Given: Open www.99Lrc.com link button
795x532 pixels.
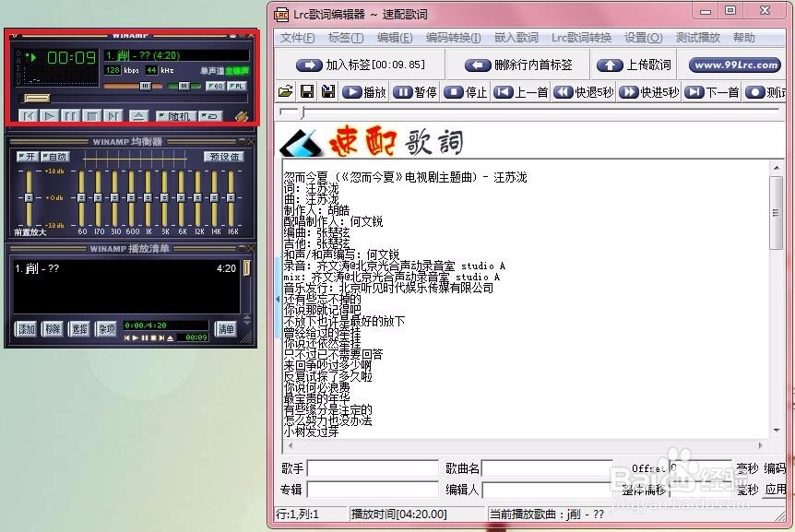Looking at the screenshot, I should click(x=735, y=65).
